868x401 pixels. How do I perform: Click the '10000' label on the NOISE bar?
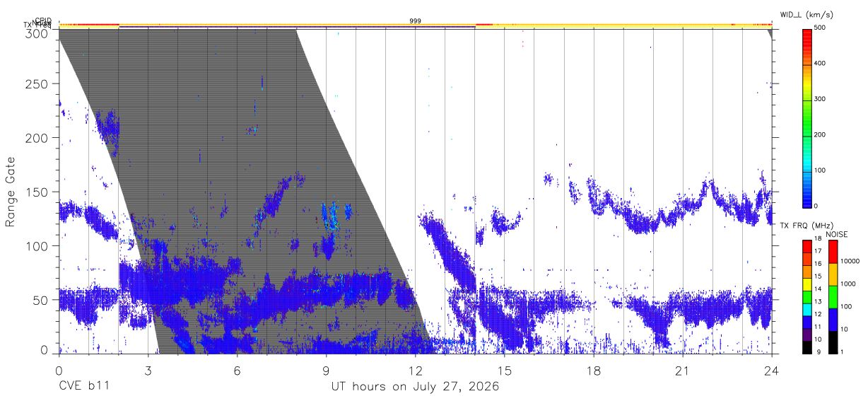[x=850, y=262]
